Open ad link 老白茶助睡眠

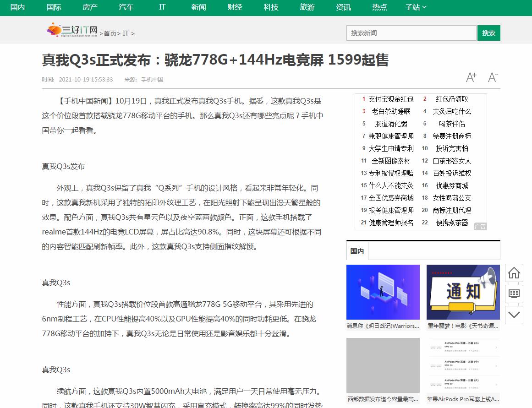click(x=391, y=111)
